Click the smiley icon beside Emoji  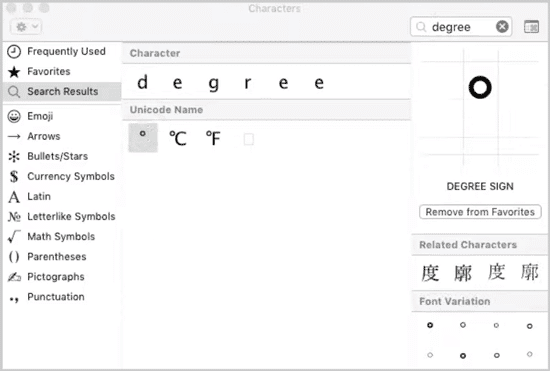click(x=14, y=116)
